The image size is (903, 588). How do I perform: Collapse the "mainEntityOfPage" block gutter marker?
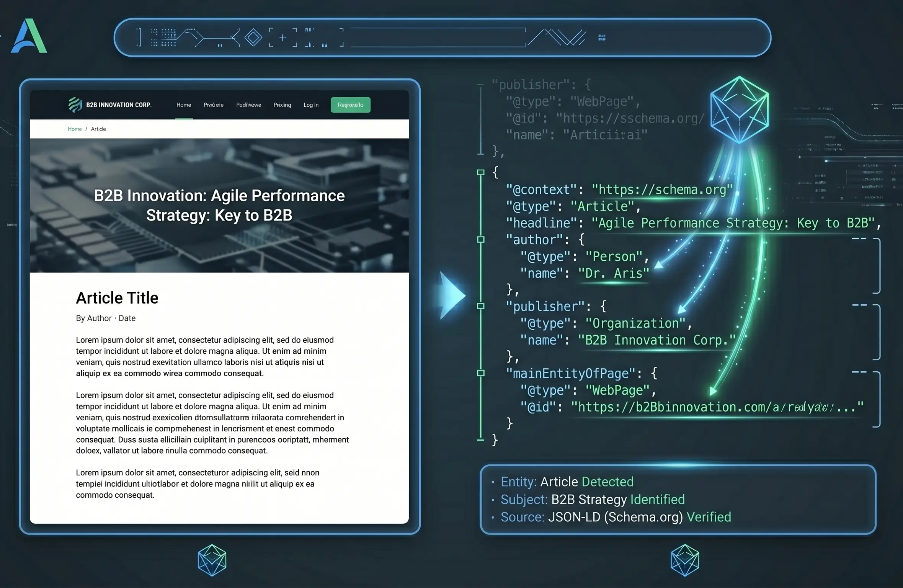(x=481, y=373)
